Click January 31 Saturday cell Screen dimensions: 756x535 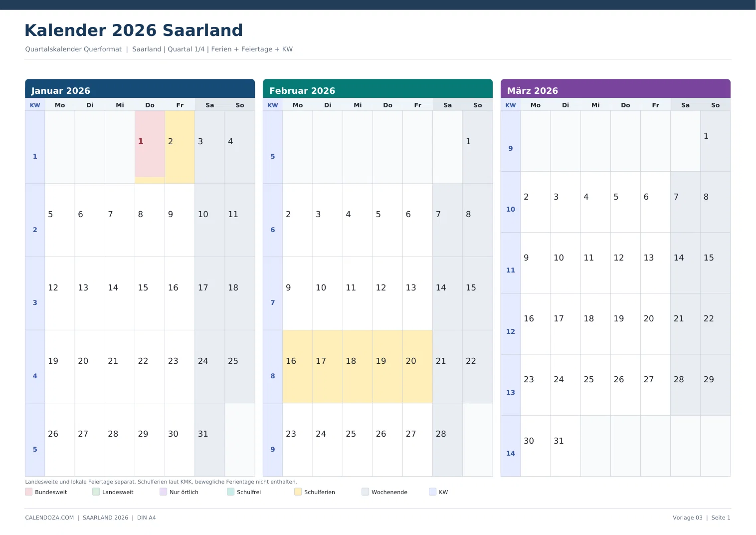click(210, 440)
